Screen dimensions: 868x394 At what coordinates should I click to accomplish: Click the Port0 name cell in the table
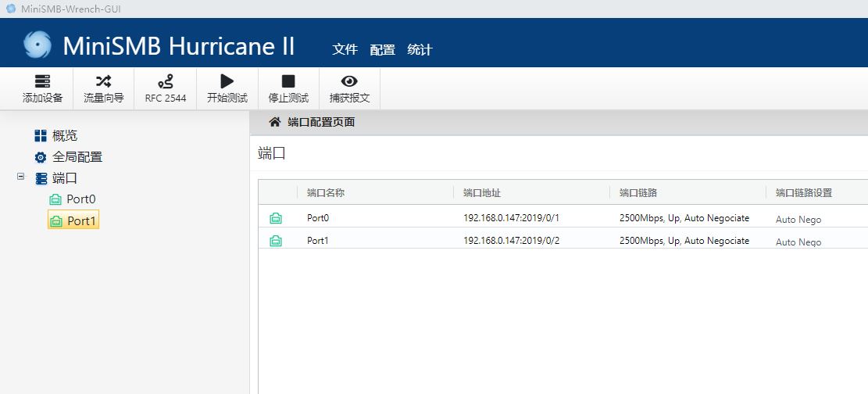pyautogui.click(x=318, y=218)
